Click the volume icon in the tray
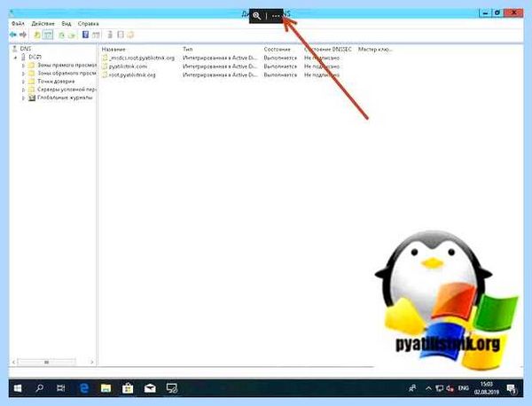This screenshot has width=532, height=406. [450, 388]
